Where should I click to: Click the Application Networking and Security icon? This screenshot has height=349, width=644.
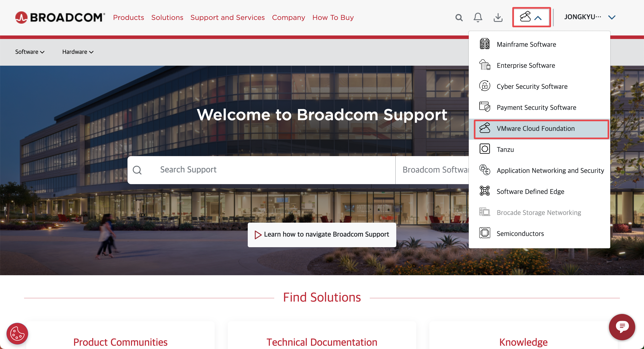pyautogui.click(x=485, y=170)
